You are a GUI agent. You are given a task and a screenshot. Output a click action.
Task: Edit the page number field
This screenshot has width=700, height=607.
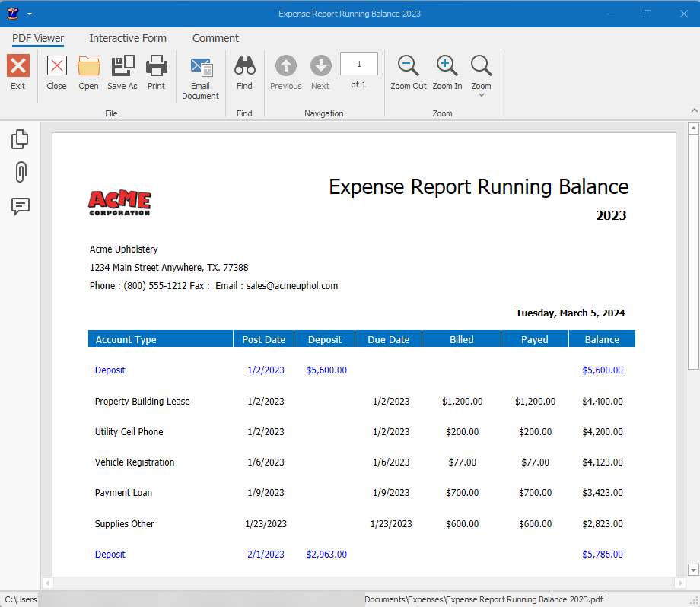point(358,64)
